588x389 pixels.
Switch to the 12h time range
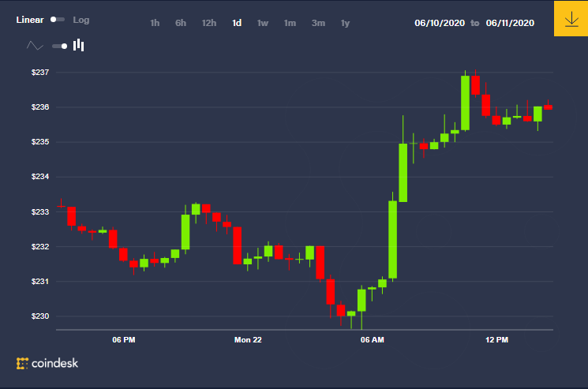pyautogui.click(x=209, y=23)
